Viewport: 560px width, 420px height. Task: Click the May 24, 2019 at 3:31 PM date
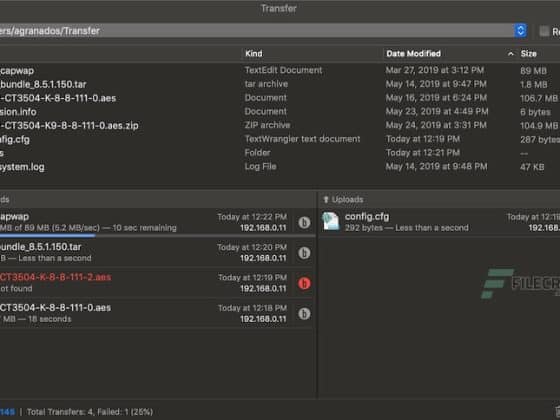(436, 125)
